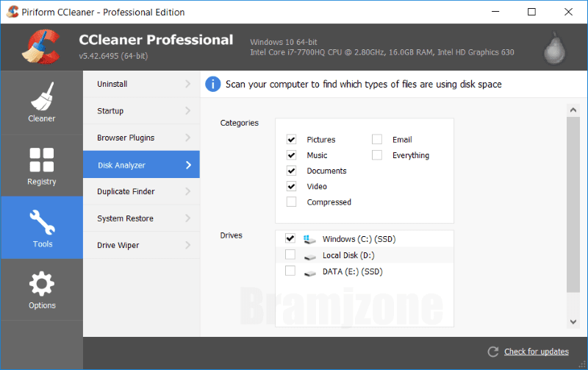Click the Drives heading

click(231, 235)
